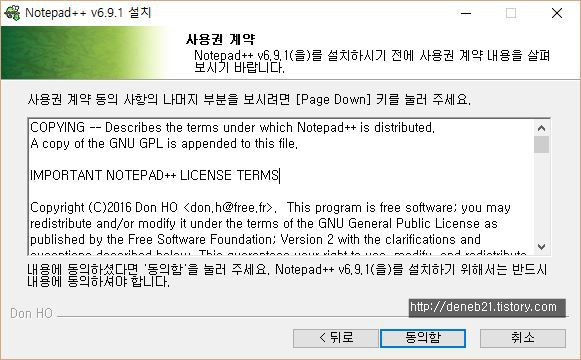
Task: Click the license scrollbar up arrow
Action: click(541, 128)
